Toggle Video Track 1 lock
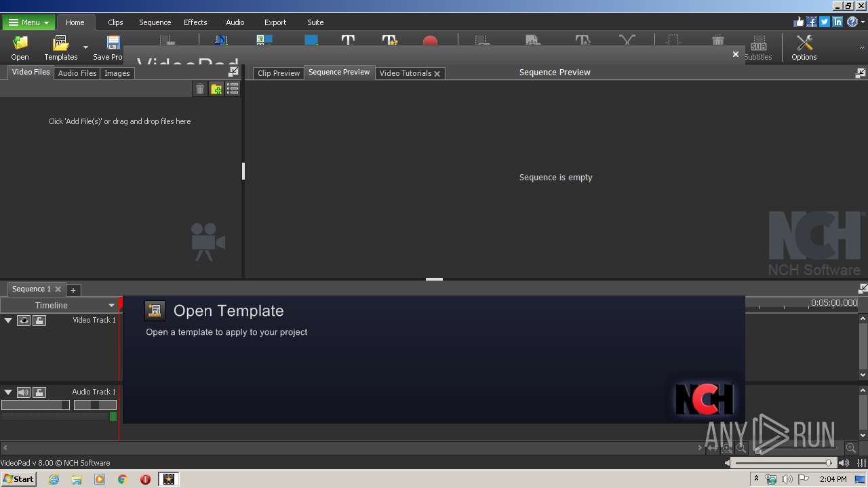The width and height of the screenshot is (868, 488). point(39,320)
